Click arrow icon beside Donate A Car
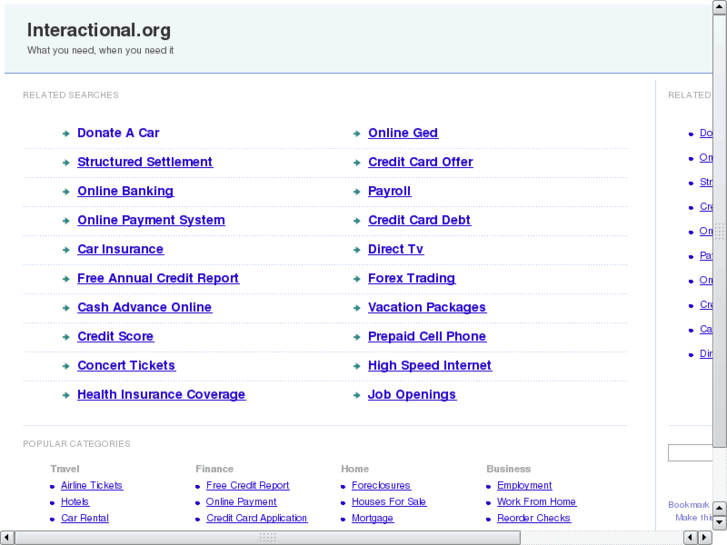This screenshot has width=727, height=545. tap(66, 134)
